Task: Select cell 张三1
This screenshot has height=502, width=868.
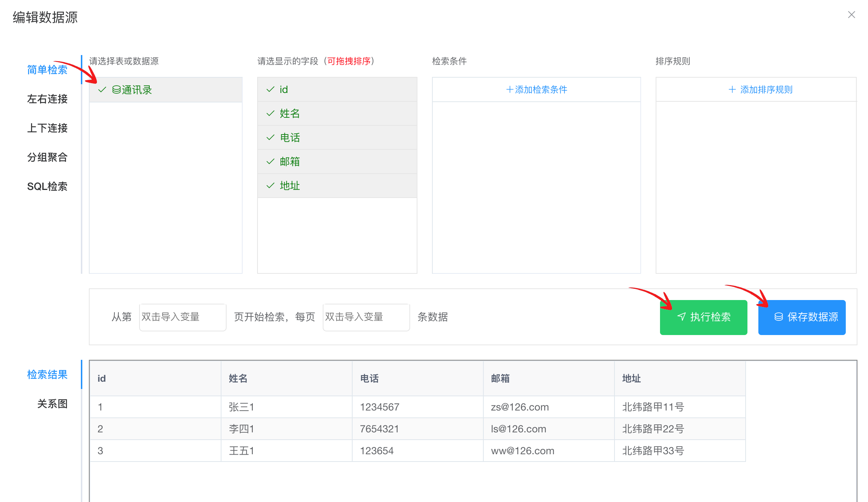Action: [x=287, y=407]
